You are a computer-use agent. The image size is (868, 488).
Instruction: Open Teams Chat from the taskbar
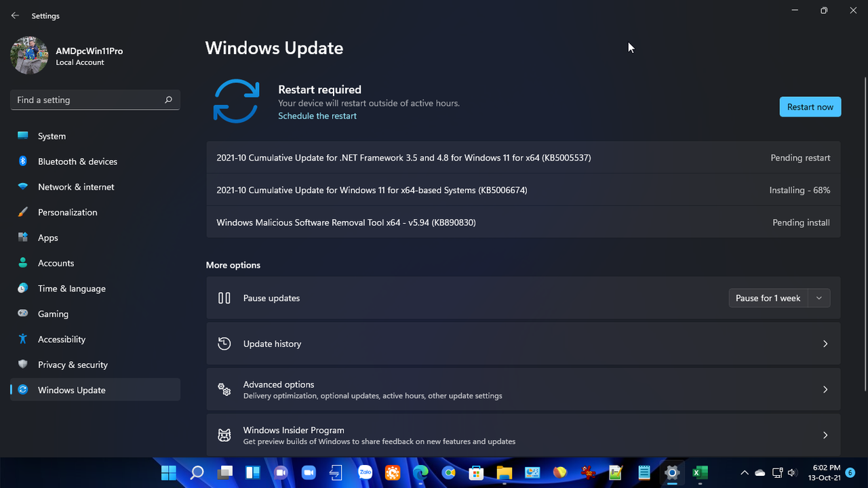(x=281, y=472)
